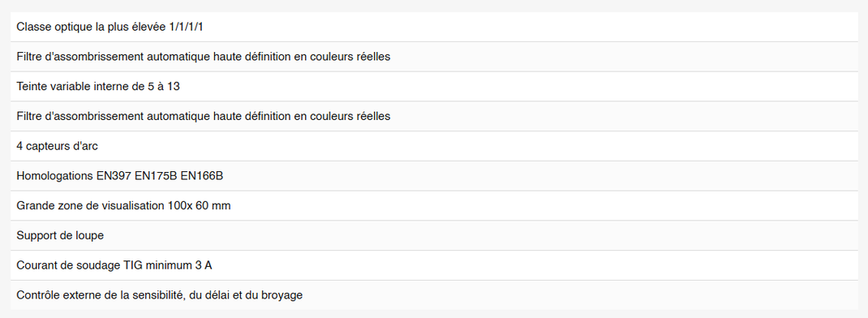Select the "Support de loupe" row
The image size is (868, 318).
point(434,235)
